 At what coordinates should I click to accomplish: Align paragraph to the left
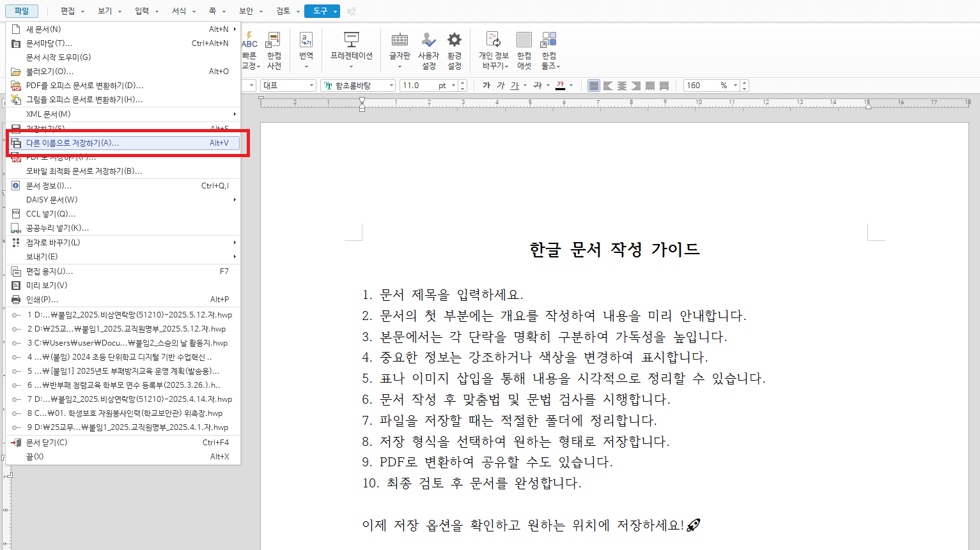tap(608, 86)
